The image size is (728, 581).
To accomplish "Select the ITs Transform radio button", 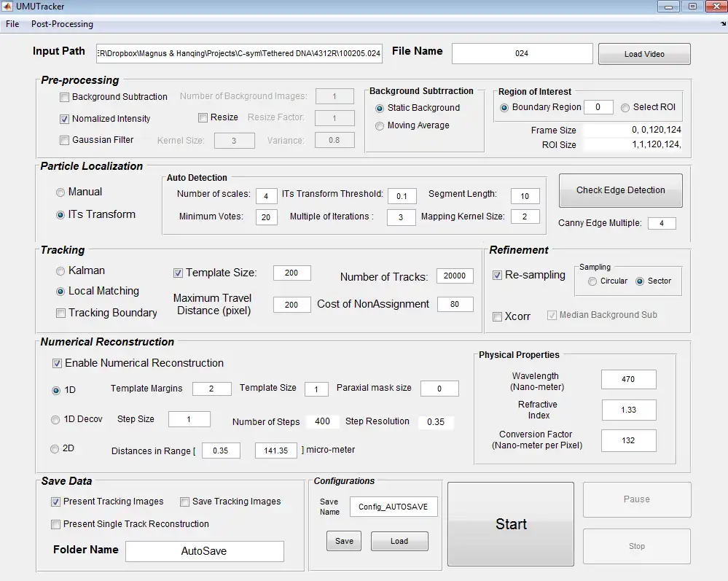I will [x=60, y=215].
